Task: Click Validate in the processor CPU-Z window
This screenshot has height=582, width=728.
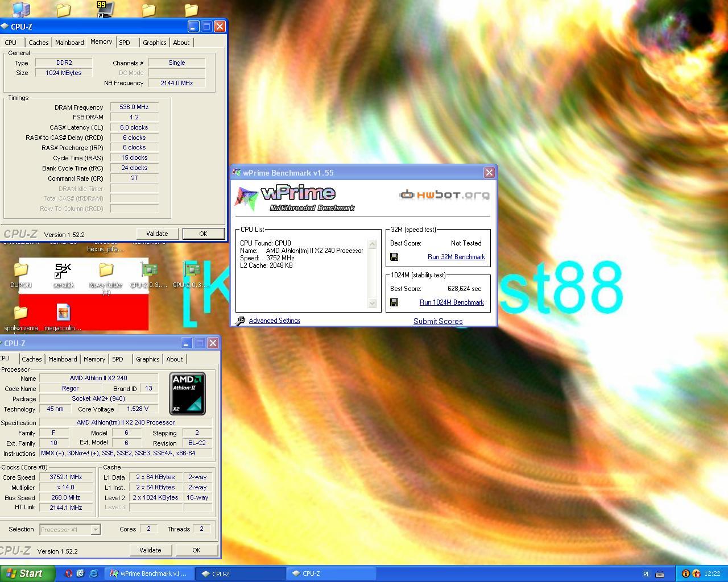Action: click(150, 550)
